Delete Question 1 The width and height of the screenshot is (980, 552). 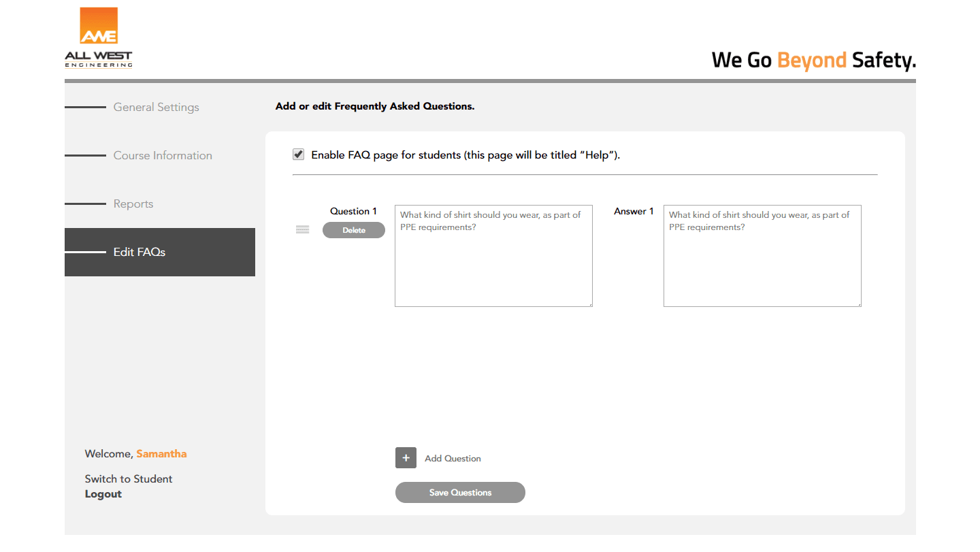pos(354,230)
